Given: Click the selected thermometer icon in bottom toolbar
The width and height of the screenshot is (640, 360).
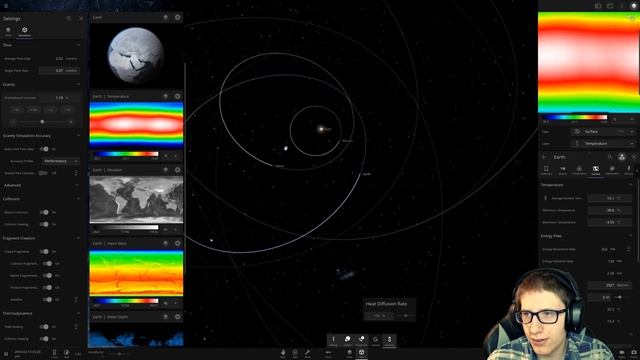Looking at the screenshot, I should tap(389, 341).
